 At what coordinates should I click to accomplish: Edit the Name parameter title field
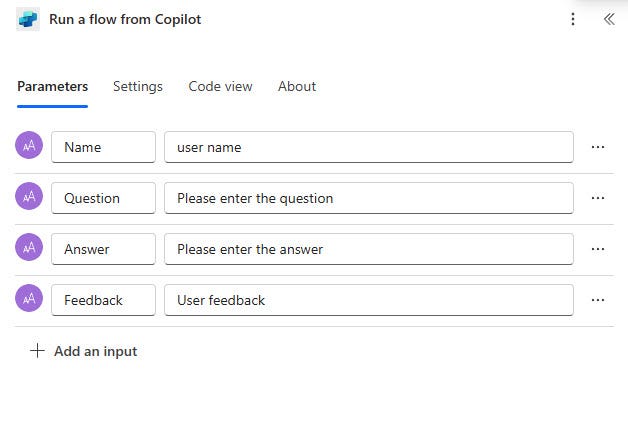[103, 147]
